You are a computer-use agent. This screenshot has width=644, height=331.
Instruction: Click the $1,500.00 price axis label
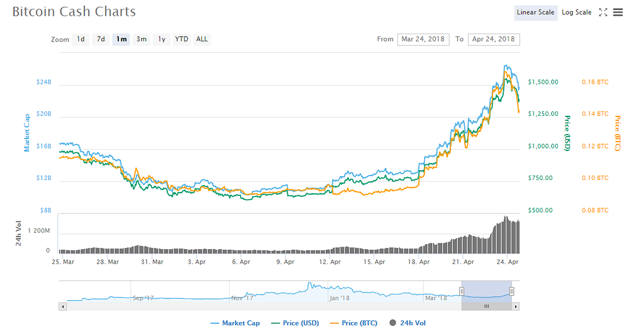(x=543, y=82)
